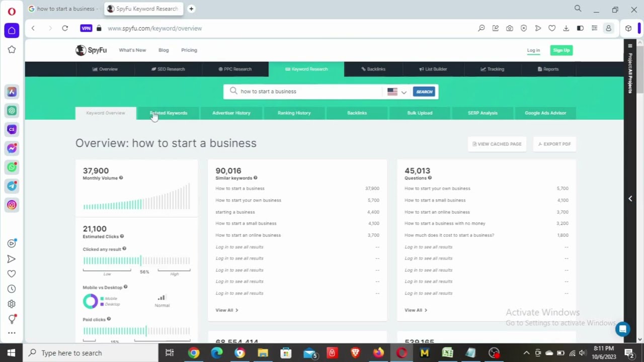Click the SpyFu logo
This screenshot has width=644, height=362.
click(91, 50)
